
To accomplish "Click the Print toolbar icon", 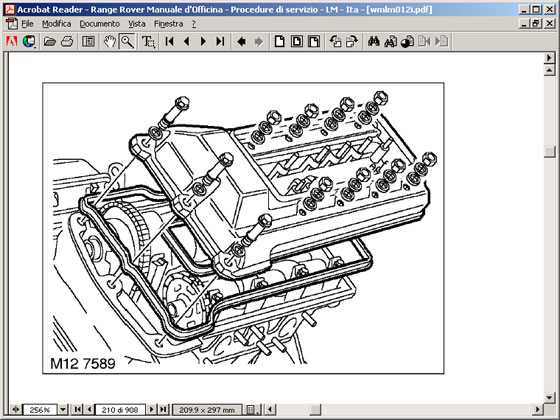I will pos(67,41).
